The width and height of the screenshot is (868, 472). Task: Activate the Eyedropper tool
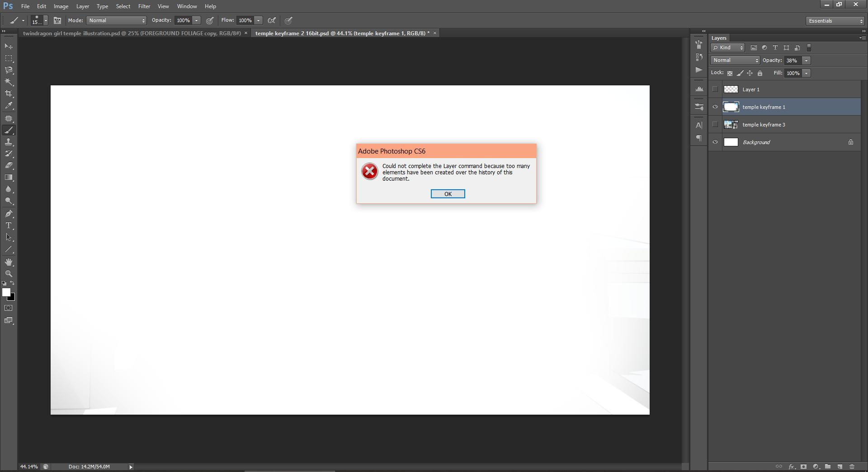(x=9, y=105)
